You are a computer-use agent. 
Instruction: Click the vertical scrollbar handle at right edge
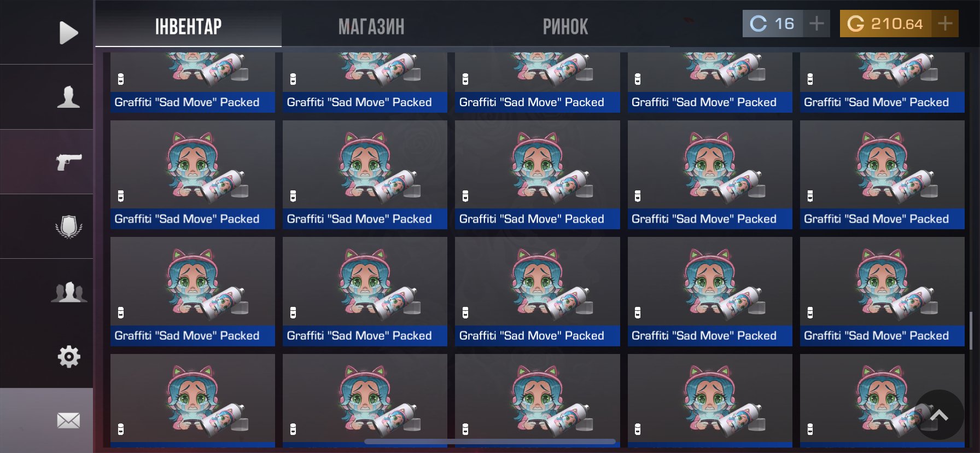[x=971, y=330]
